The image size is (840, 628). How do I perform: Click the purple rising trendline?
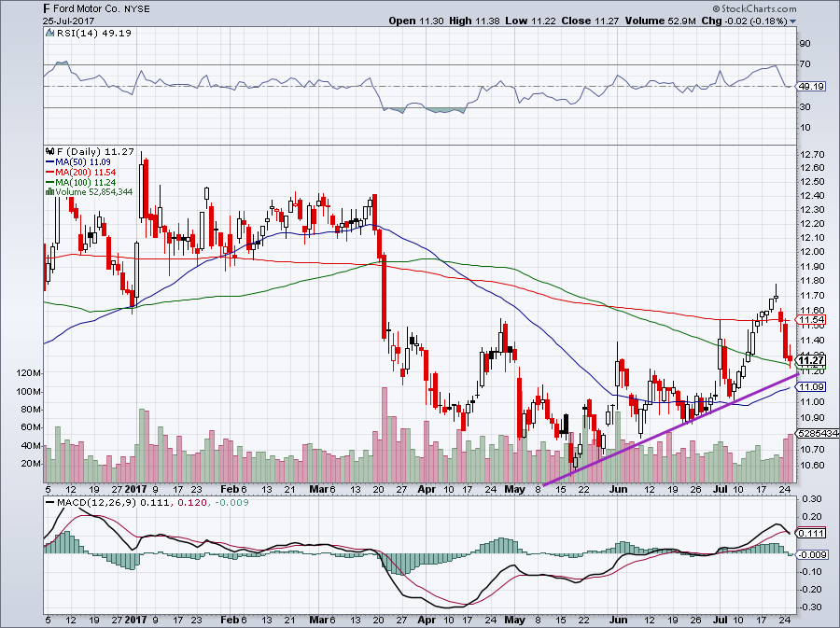point(669,431)
